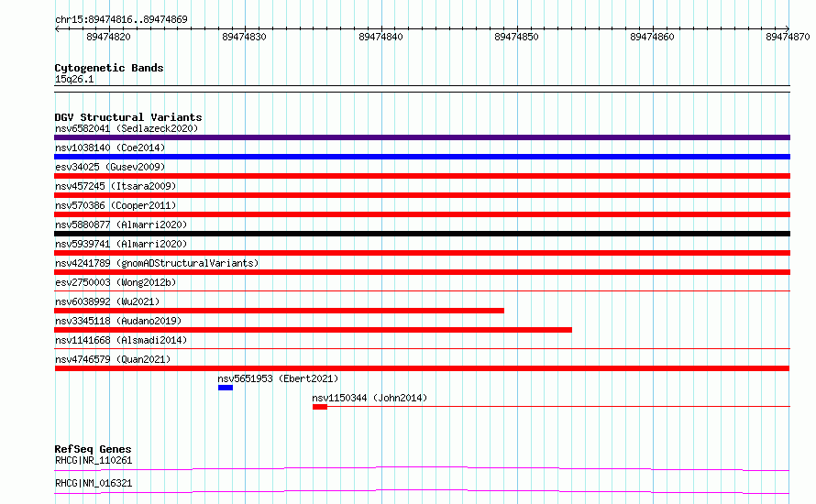816x504 pixels.
Task: Select the nsv6038992 (Wu2021) label
Action: [x=107, y=301]
